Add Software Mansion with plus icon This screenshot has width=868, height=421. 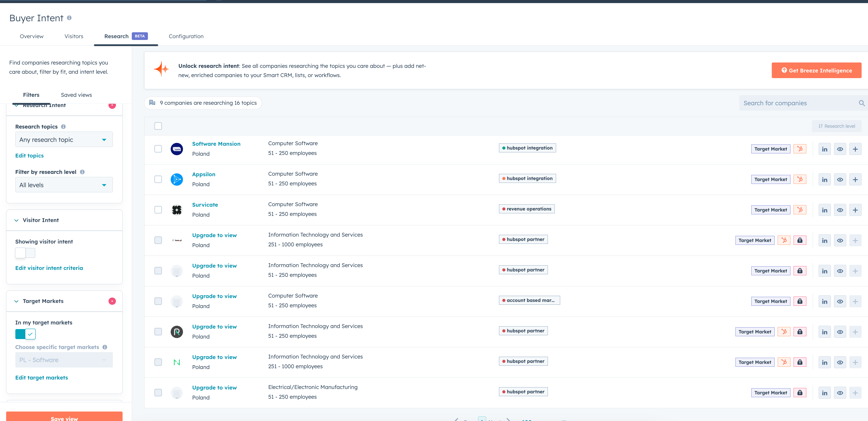[855, 149]
